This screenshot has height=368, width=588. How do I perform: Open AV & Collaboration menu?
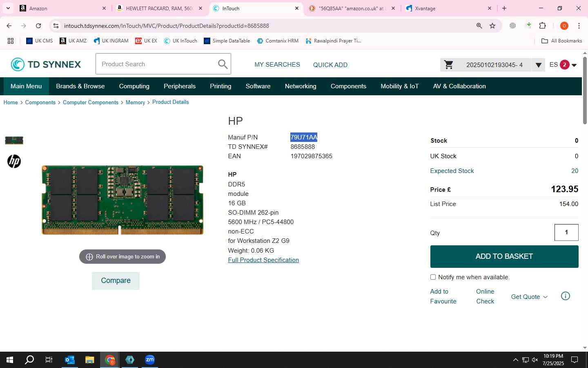(x=459, y=86)
